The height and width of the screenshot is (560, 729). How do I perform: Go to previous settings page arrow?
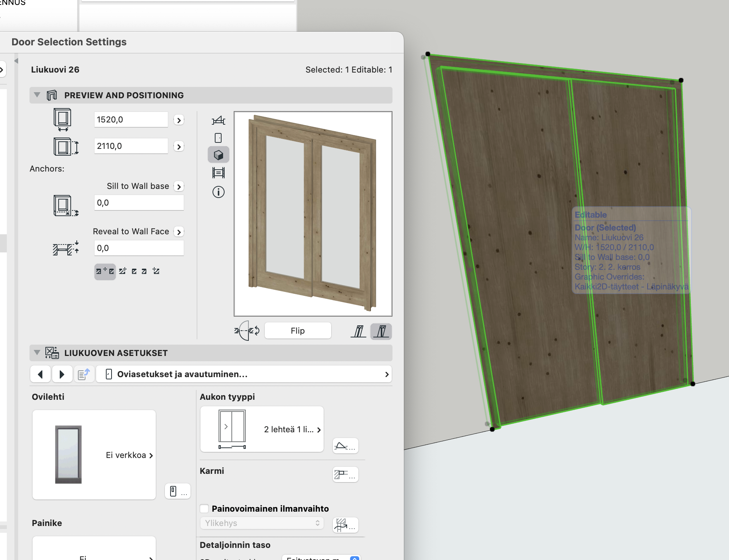(x=40, y=374)
